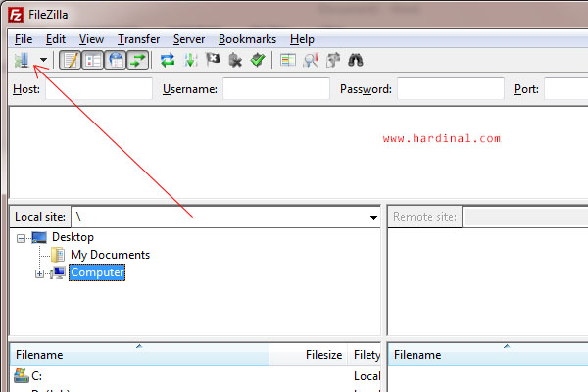The height and width of the screenshot is (392, 588).
Task: Toggle local directory tree display
Action: pyautogui.click(x=93, y=60)
